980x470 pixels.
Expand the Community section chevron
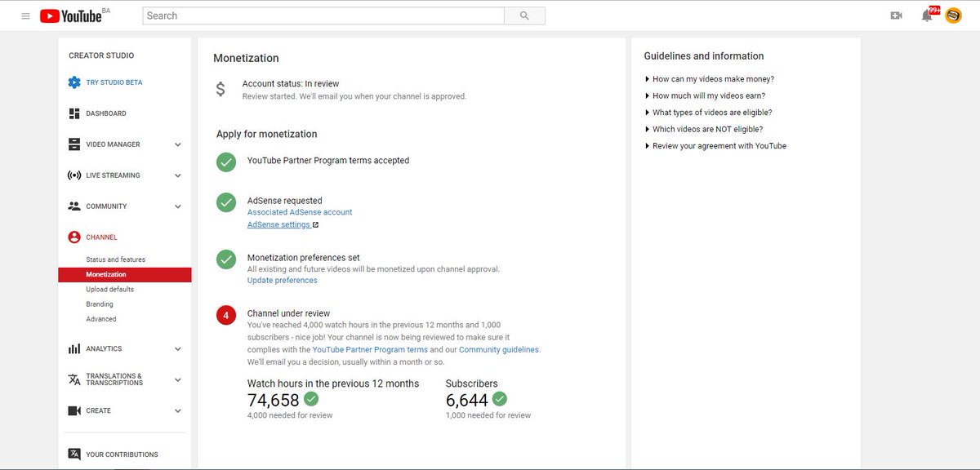178,206
